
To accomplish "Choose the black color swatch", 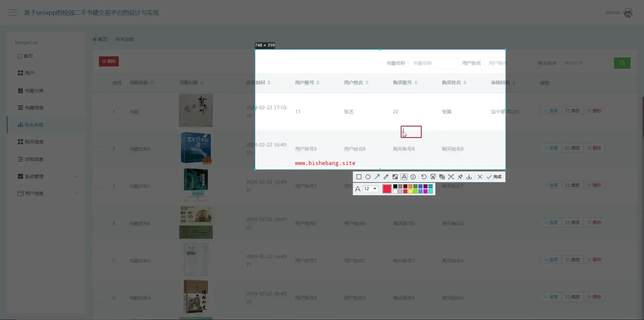I will 395,186.
